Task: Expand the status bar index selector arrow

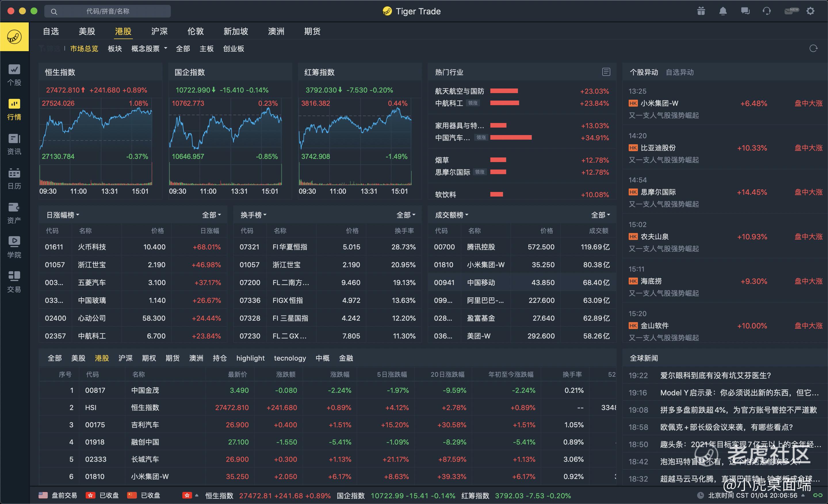Action: [197, 495]
